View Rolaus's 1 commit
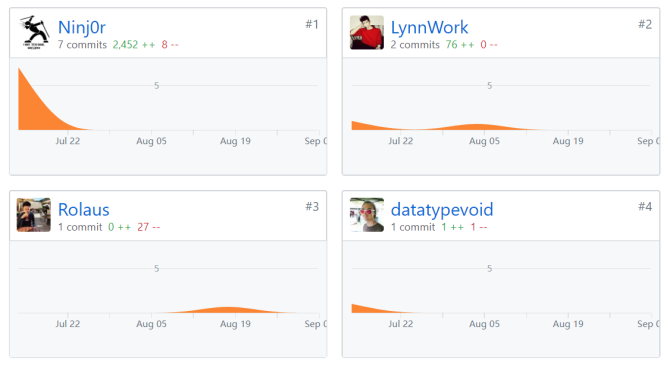The height and width of the screenshot is (367, 670). click(80, 227)
